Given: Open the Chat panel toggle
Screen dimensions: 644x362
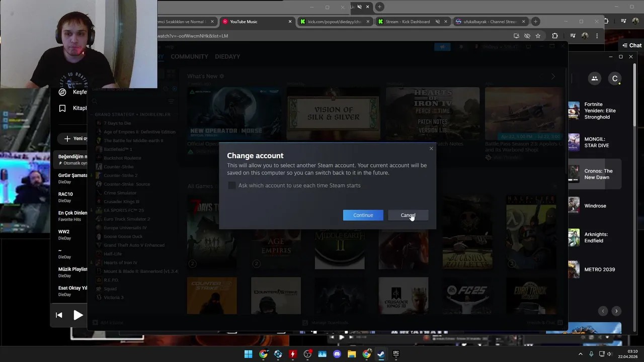Looking at the screenshot, I should pos(632,45).
